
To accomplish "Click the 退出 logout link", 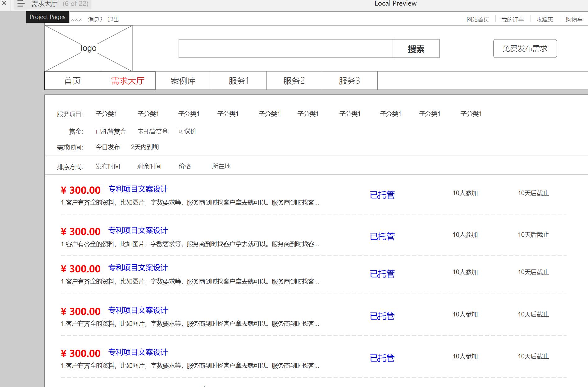I will point(113,20).
